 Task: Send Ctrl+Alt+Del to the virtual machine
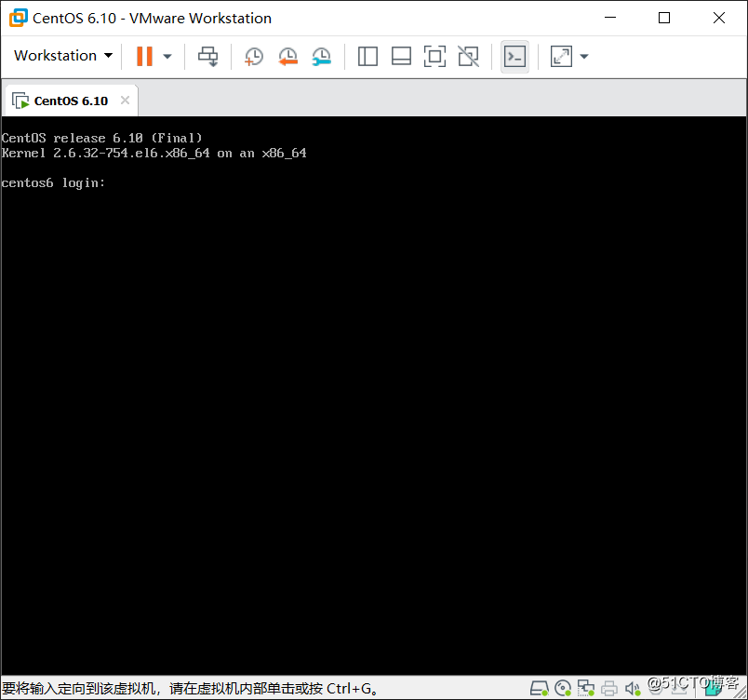click(208, 56)
